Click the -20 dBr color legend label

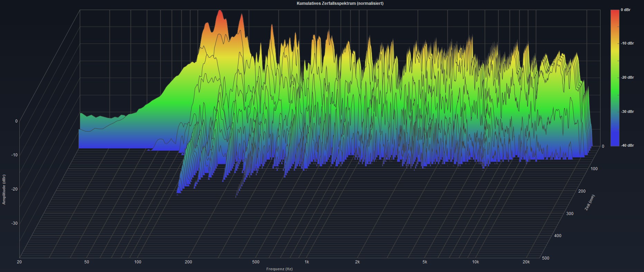pyautogui.click(x=627, y=77)
